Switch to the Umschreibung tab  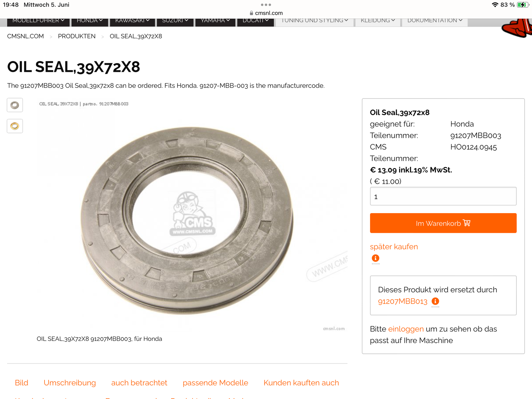point(70,383)
